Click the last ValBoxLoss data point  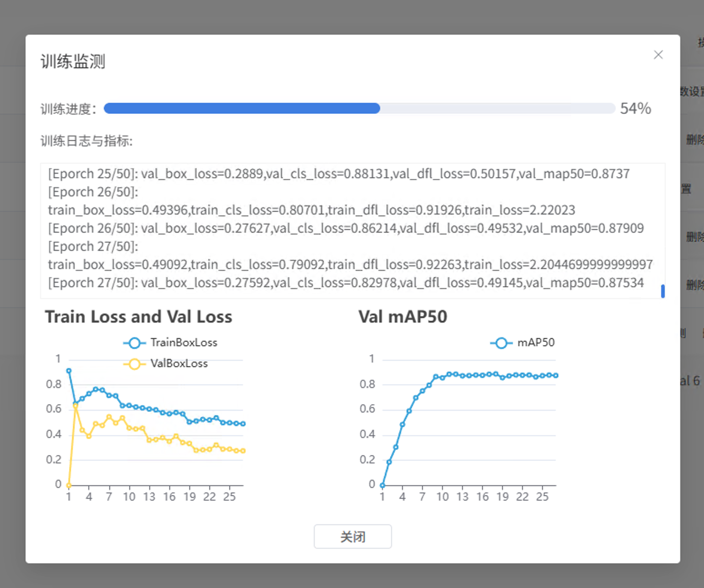tap(243, 451)
